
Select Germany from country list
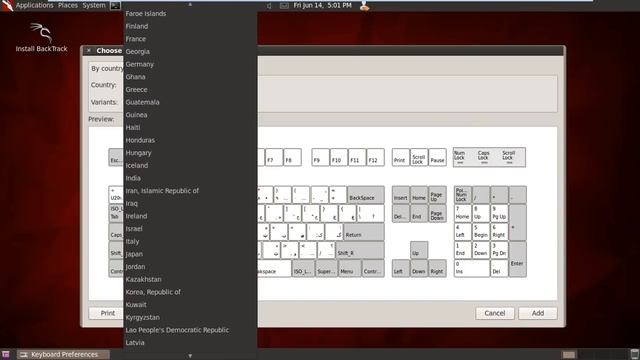pyautogui.click(x=190, y=64)
